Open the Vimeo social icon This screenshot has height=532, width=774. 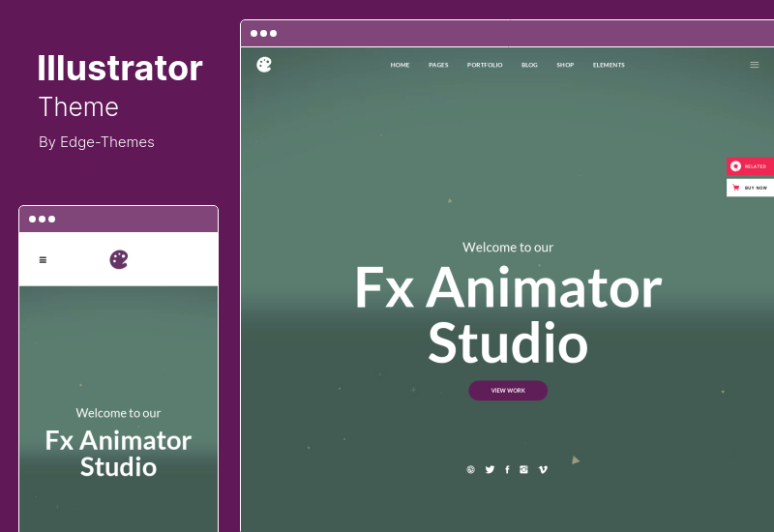point(543,469)
